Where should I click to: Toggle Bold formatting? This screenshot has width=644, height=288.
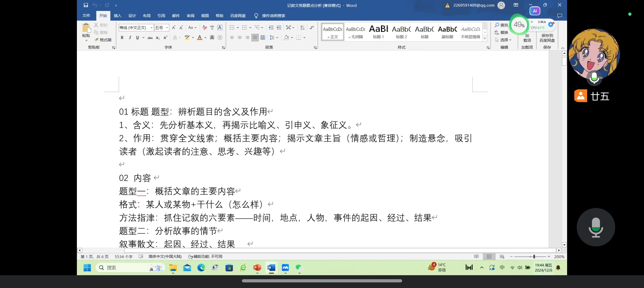pyautogui.click(x=122, y=38)
